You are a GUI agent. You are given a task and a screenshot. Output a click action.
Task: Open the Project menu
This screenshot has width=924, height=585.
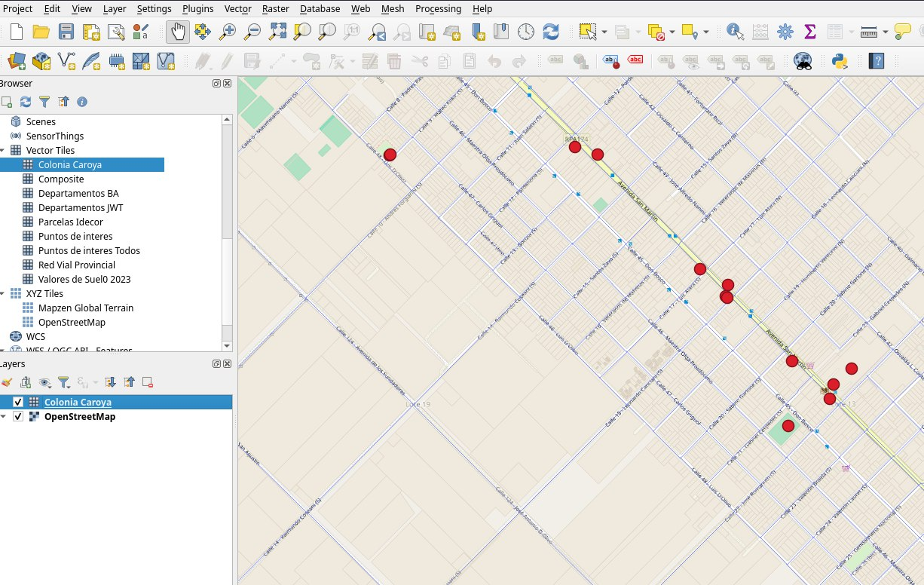[x=17, y=8]
